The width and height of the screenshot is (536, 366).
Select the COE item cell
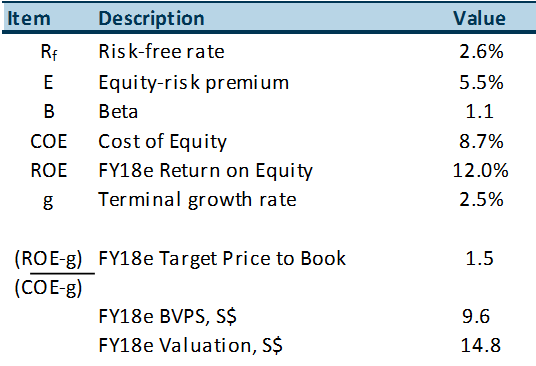pos(49,141)
